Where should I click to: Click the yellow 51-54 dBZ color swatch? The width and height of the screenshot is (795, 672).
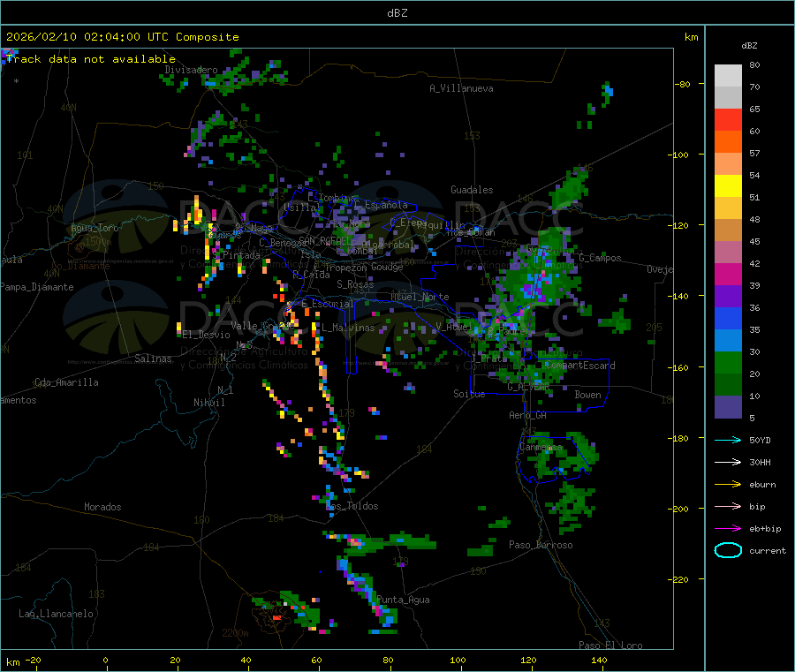coord(728,186)
